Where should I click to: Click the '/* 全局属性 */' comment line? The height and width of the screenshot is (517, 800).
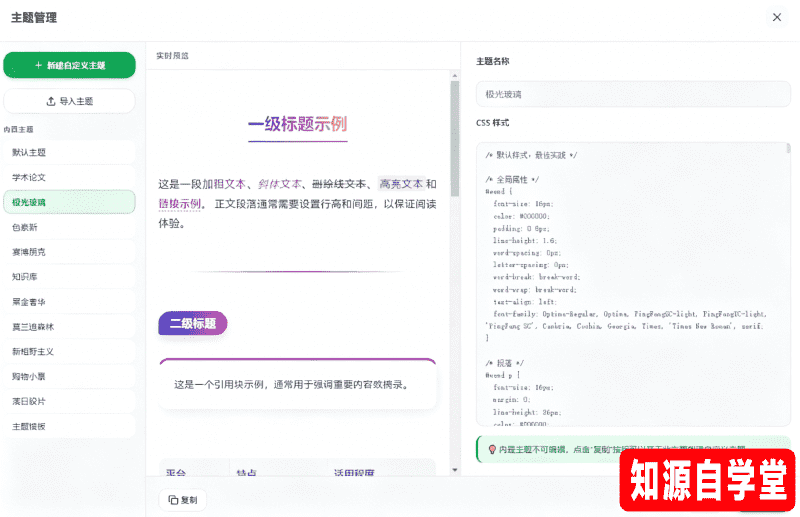point(512,180)
